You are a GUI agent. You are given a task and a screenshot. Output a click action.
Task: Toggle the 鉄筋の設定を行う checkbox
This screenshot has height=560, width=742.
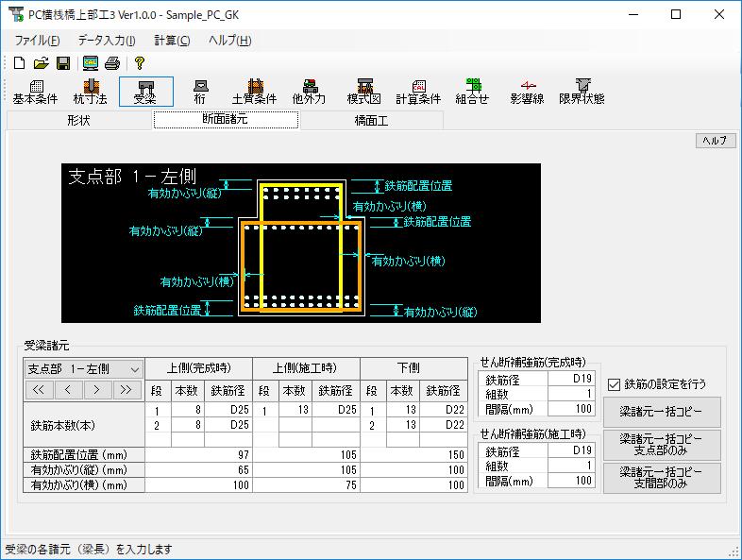pyautogui.click(x=614, y=384)
